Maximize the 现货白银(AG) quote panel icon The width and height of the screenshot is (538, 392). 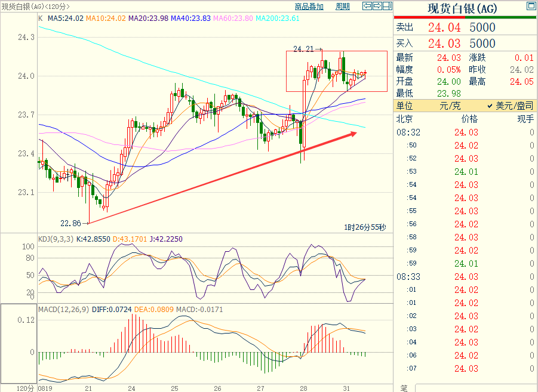(531, 5)
